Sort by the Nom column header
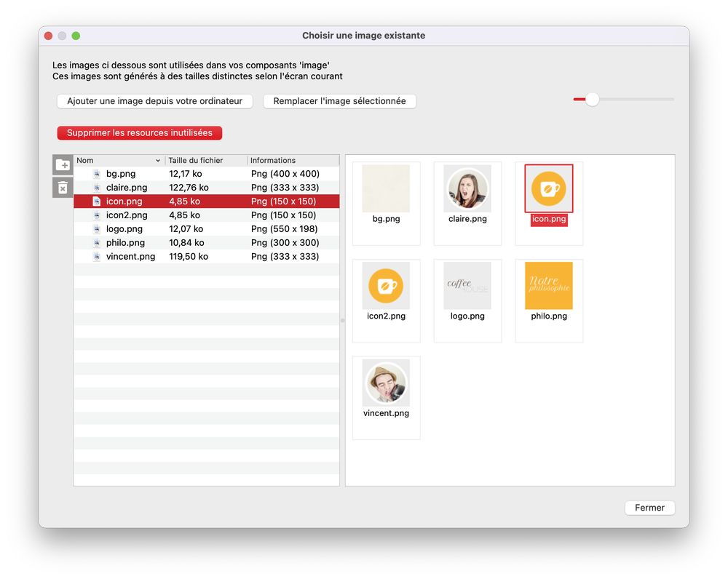728x579 pixels. click(116, 161)
